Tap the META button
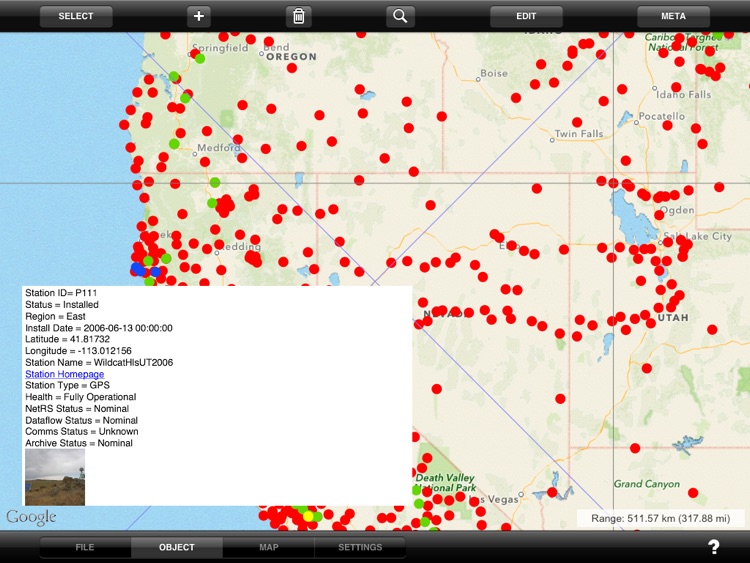 (673, 16)
